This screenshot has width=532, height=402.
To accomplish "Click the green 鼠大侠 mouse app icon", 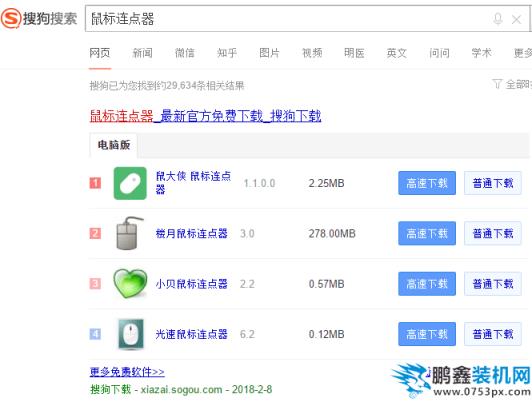I will 130,183.
